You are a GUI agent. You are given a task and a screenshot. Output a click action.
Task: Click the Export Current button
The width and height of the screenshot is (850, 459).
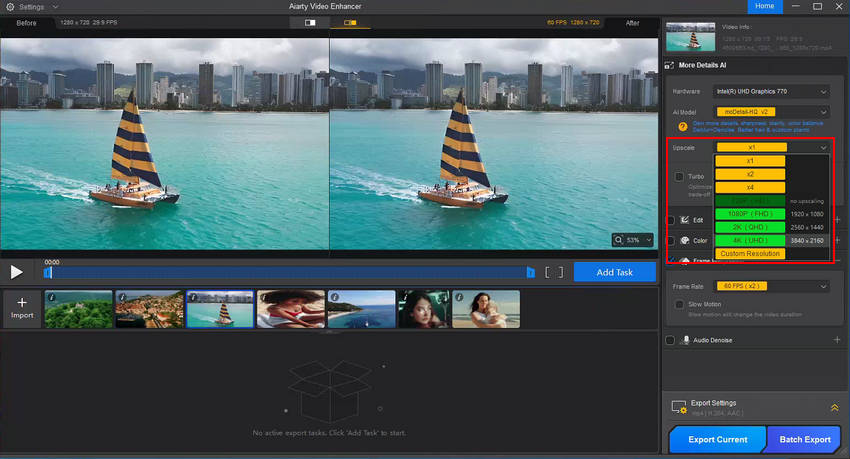tap(717, 439)
